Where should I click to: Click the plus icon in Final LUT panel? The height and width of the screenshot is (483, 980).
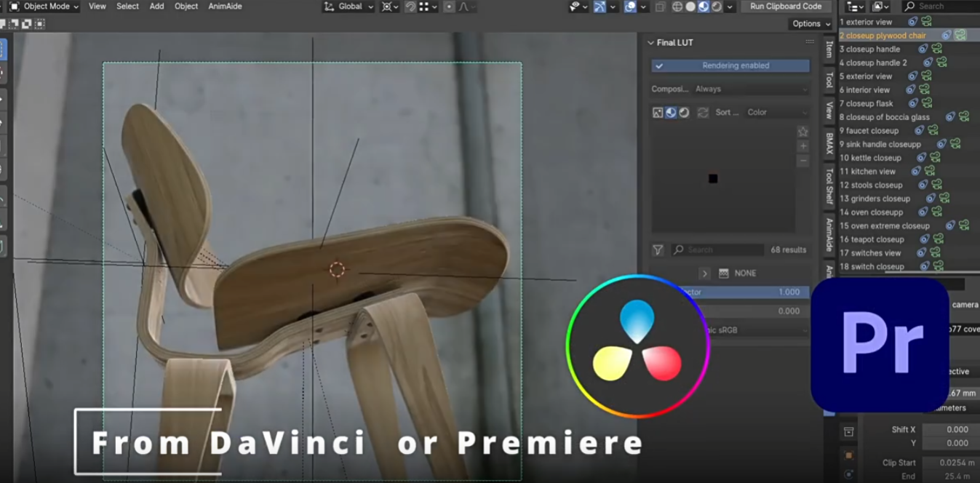pyautogui.click(x=803, y=146)
